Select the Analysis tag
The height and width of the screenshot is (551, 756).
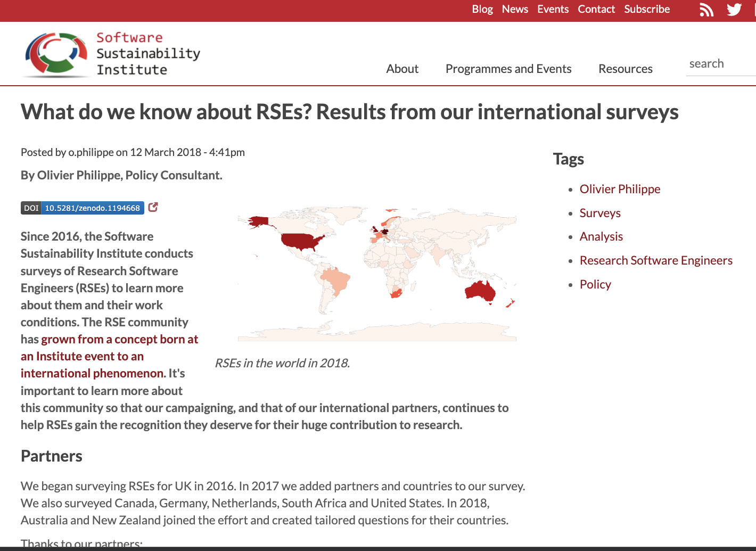click(x=601, y=236)
